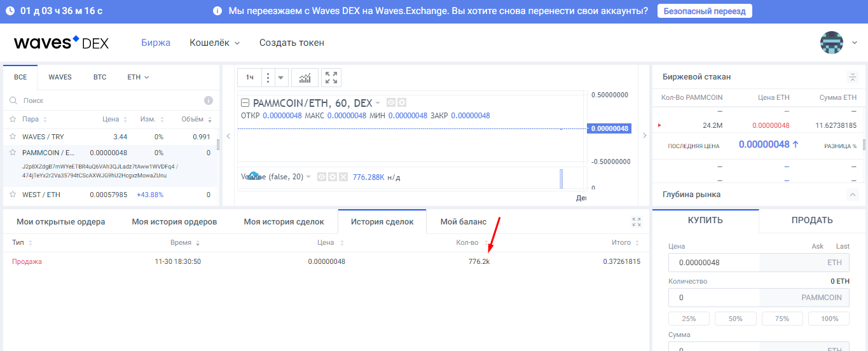Open the Биржа menu item
Image resolution: width=868 pixels, height=351 pixels.
click(x=156, y=43)
